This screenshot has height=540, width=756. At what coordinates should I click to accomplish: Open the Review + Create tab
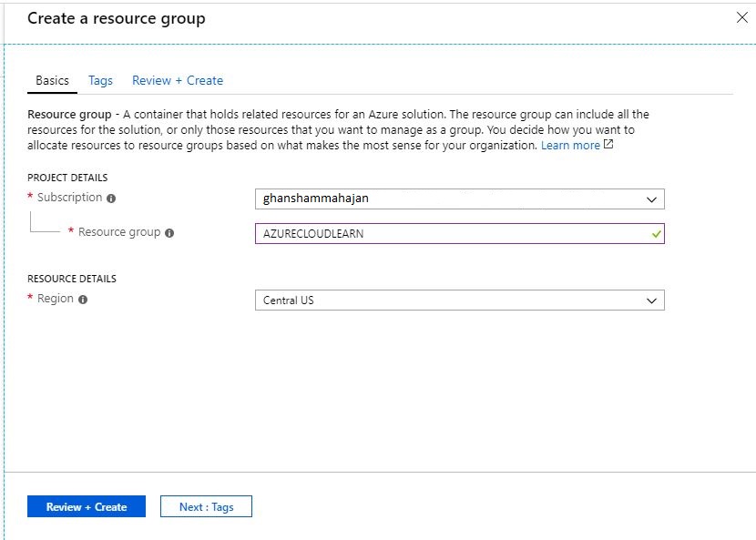point(177,80)
